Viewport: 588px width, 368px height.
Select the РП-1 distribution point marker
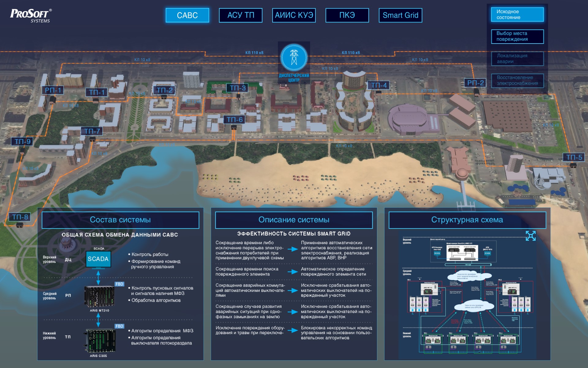tap(53, 90)
